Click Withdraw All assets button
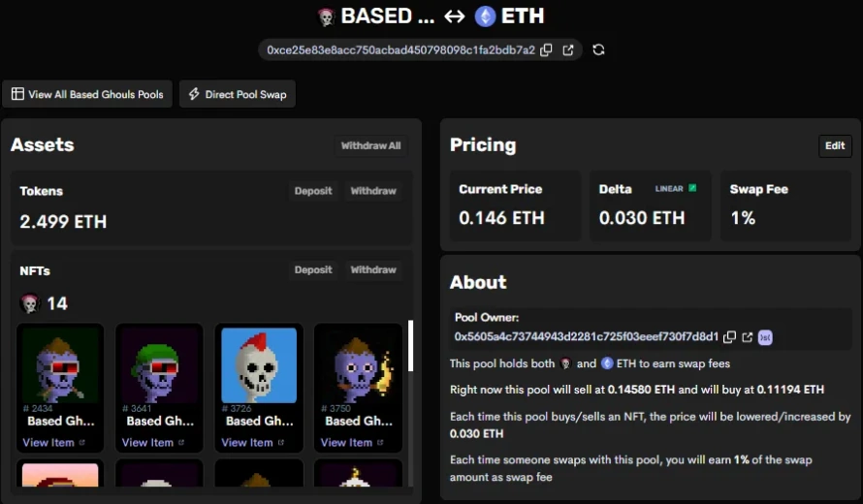Screen dimensions: 863x504 coord(371,145)
